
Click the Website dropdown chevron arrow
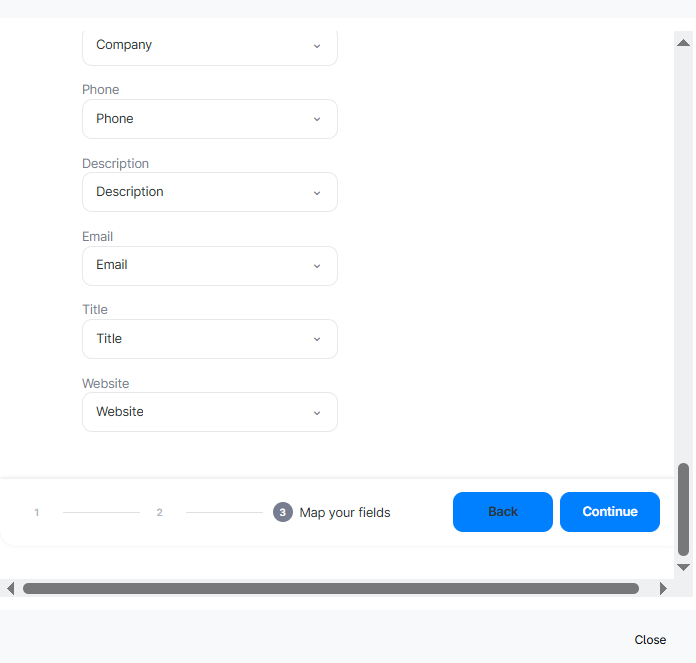coord(317,413)
